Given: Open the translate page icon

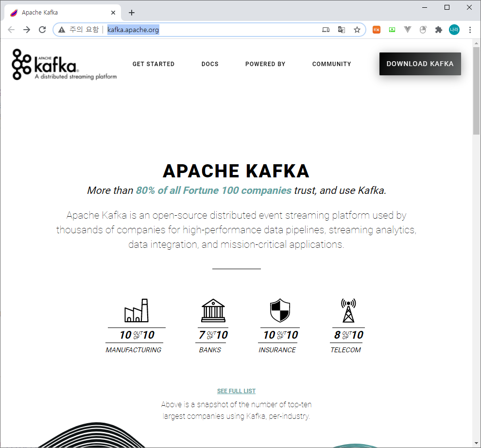Looking at the screenshot, I should click(342, 30).
